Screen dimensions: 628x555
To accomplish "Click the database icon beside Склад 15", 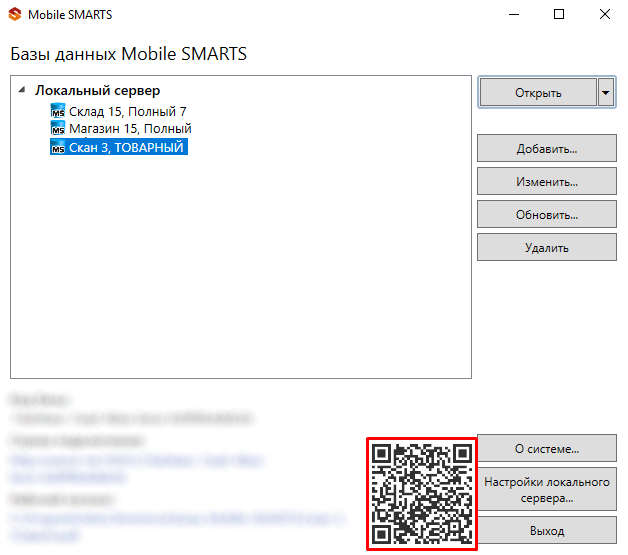I will tap(58, 111).
